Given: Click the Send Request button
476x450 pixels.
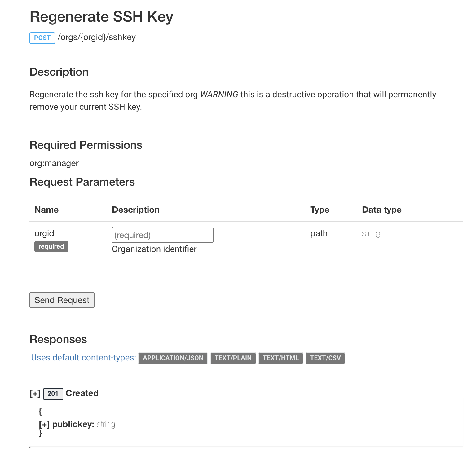Looking at the screenshot, I should coord(62,300).
